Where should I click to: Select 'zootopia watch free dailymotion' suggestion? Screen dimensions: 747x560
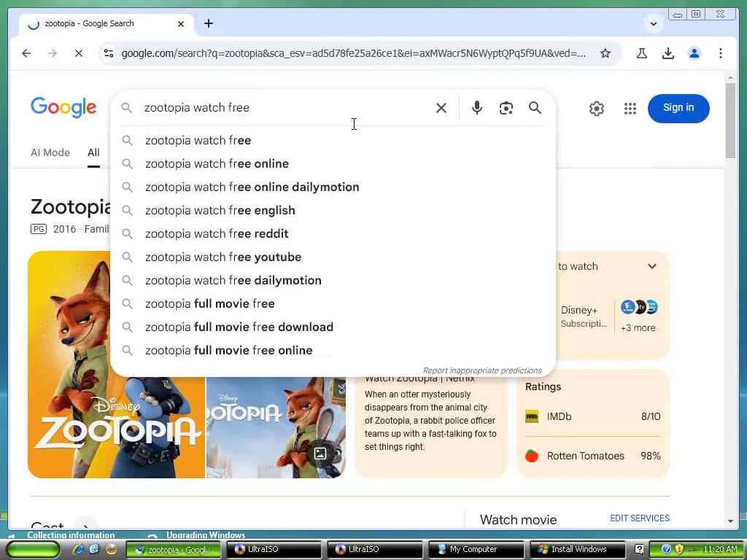pos(333,281)
